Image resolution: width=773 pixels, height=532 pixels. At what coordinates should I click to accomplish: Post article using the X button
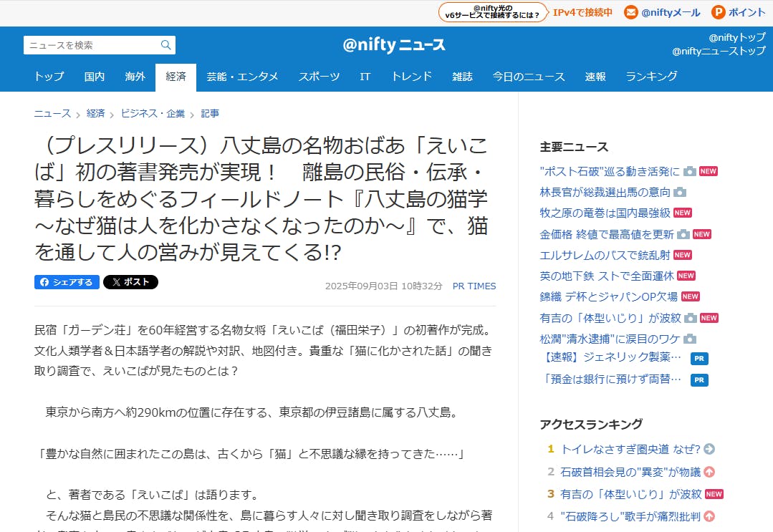tap(130, 282)
